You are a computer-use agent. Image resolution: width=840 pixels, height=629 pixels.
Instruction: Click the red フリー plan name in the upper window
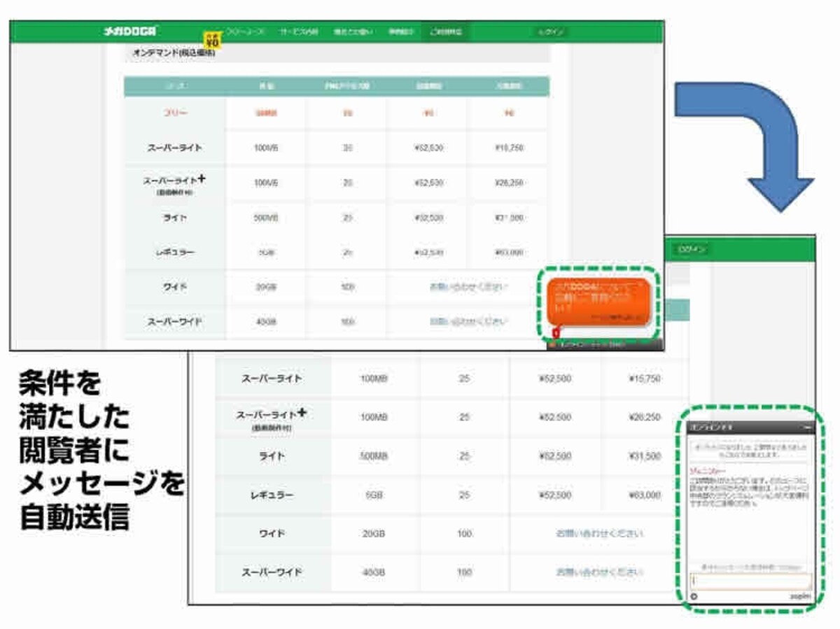click(175, 113)
